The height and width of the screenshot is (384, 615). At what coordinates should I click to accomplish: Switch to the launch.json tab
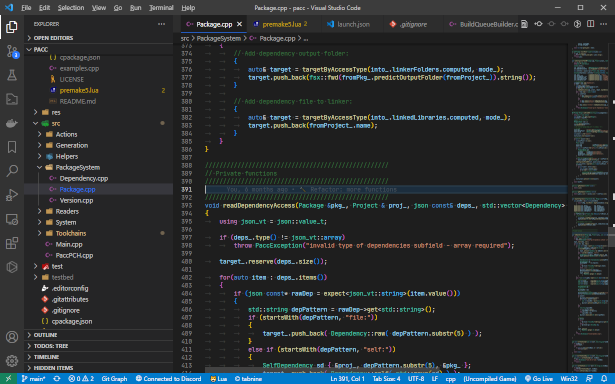[x=353, y=24]
